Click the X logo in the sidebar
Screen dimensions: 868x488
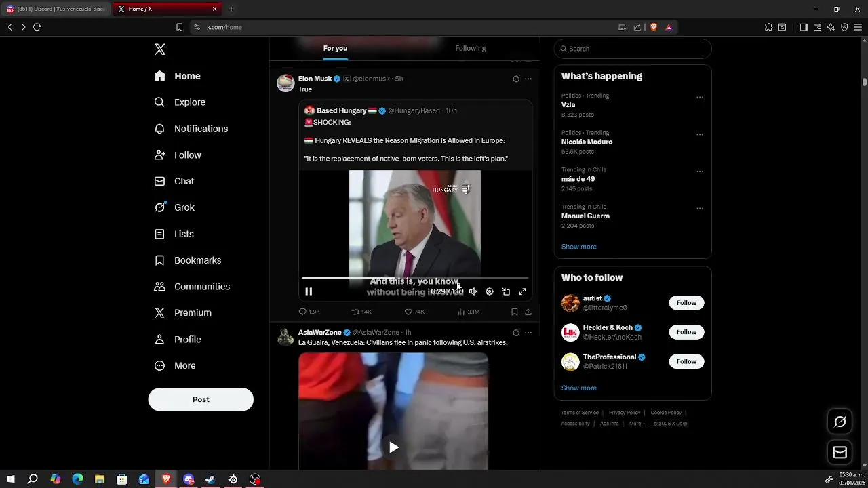click(x=160, y=49)
